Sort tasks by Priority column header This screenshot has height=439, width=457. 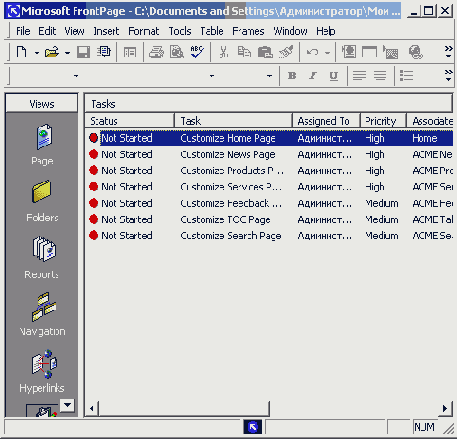383,121
